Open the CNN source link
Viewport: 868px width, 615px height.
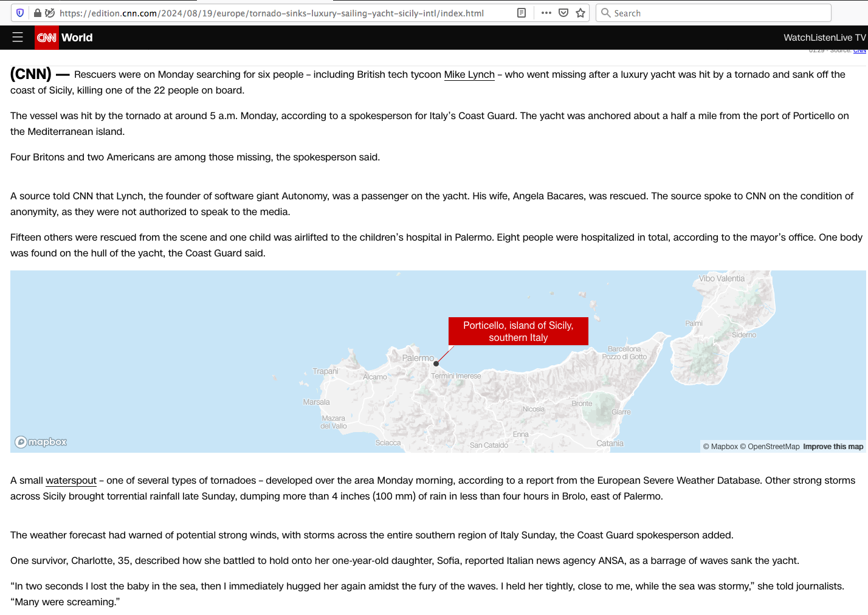point(859,51)
